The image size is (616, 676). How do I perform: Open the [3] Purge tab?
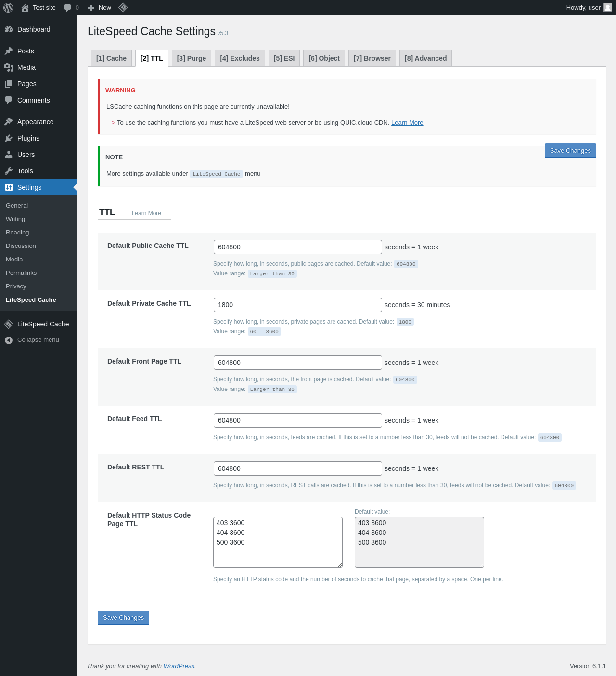pos(192,58)
